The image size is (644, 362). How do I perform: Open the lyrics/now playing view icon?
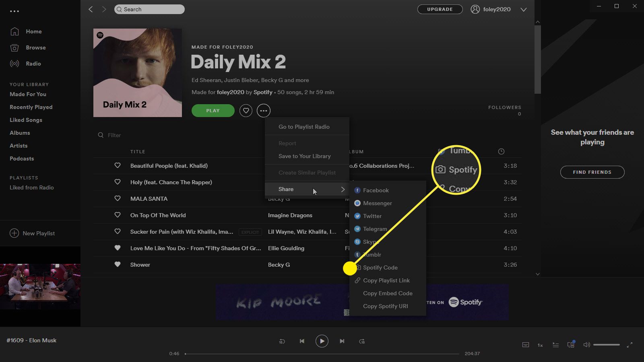526,345
